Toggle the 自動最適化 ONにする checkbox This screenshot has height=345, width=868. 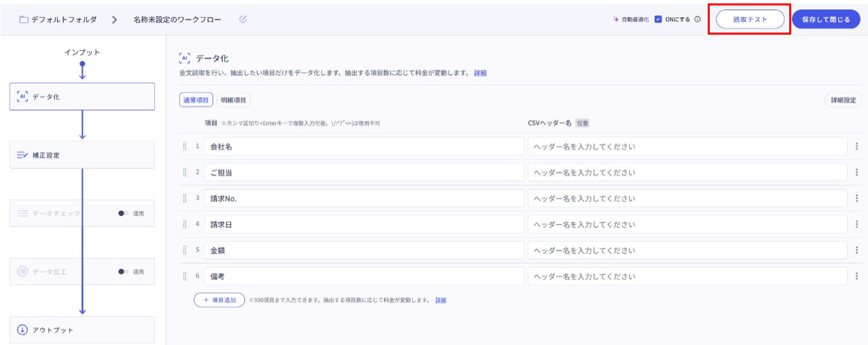(x=658, y=20)
